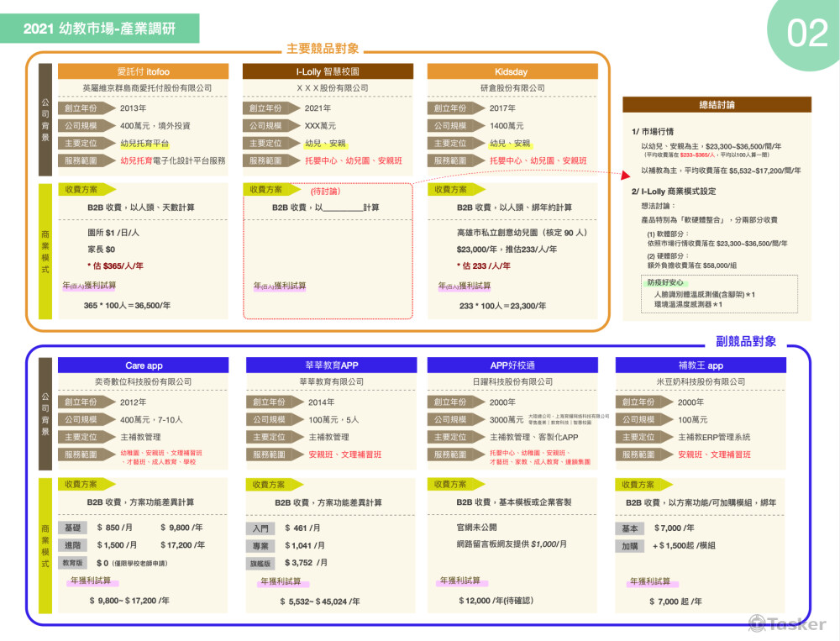The height and width of the screenshot is (641, 840).
Task: Click the '莘莘教育APP' card header
Action: click(x=331, y=365)
